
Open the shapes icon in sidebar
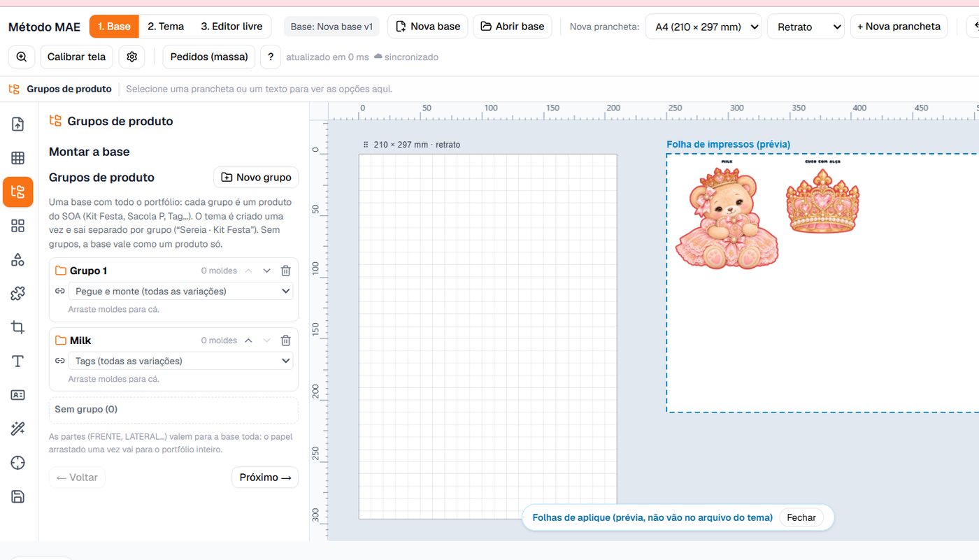[18, 259]
